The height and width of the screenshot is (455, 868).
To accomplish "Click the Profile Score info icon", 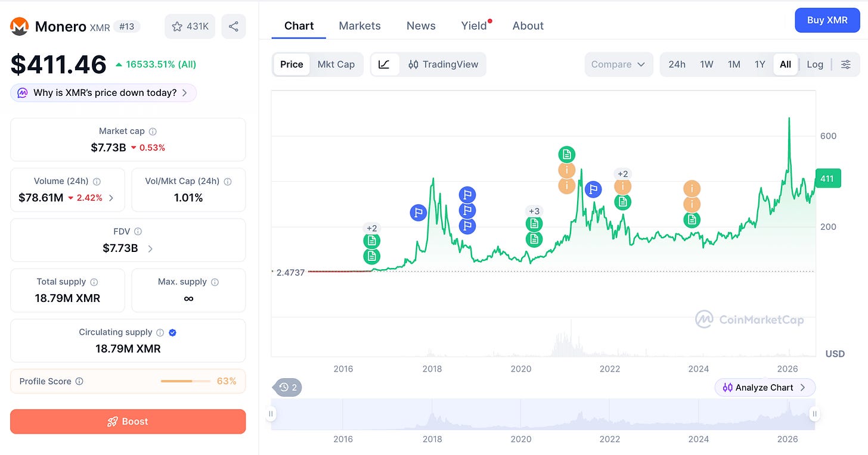I will (79, 381).
